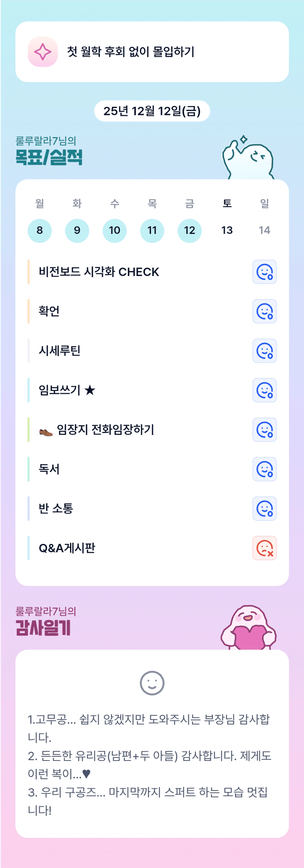Image resolution: width=304 pixels, height=868 pixels.
Task: Click smiley status icon for 임보쓰기
Action: point(264,390)
